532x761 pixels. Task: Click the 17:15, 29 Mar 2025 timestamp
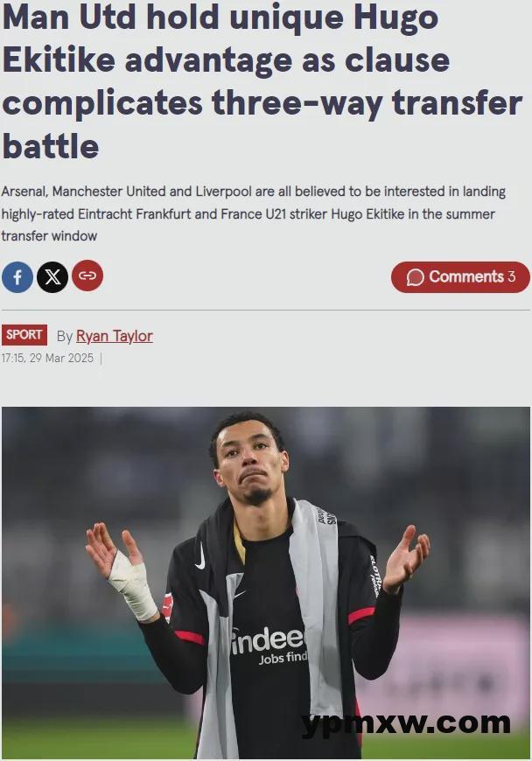pos(47,358)
